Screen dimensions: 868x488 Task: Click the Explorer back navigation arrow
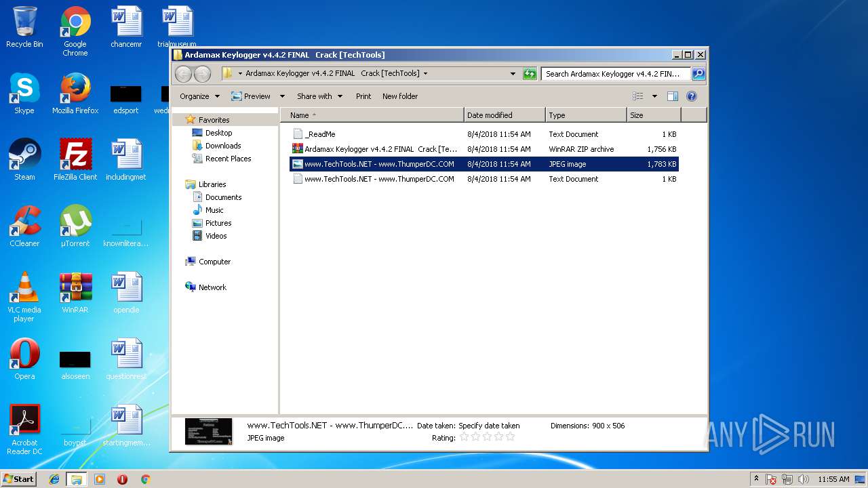[x=183, y=74]
